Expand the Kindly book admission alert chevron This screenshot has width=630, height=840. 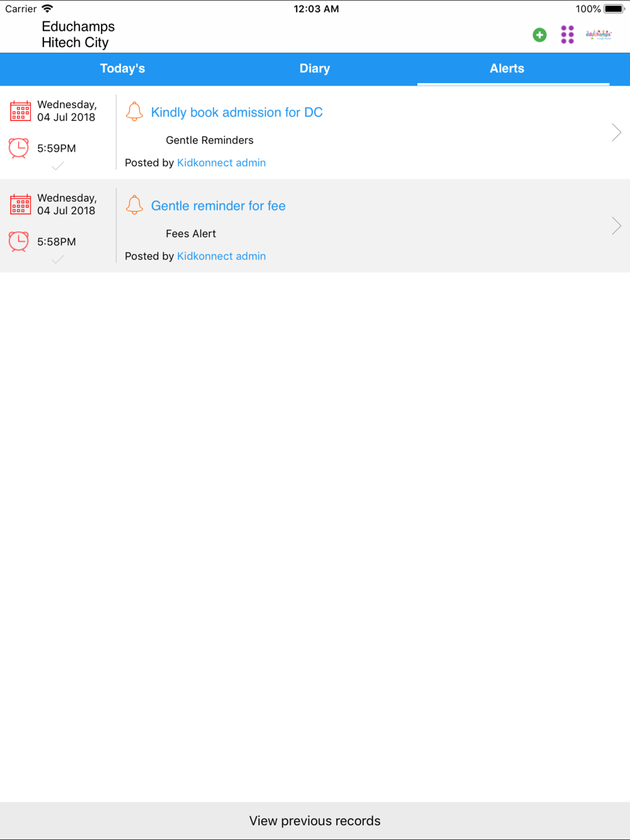[x=616, y=132]
